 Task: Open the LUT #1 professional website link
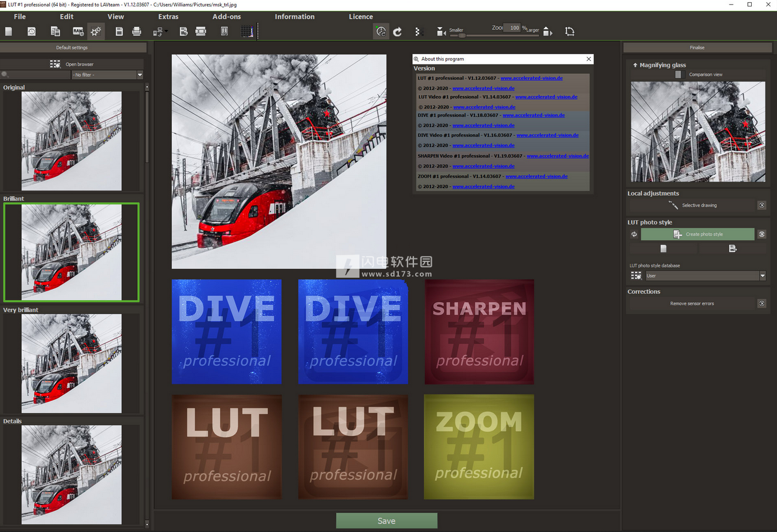(x=531, y=78)
